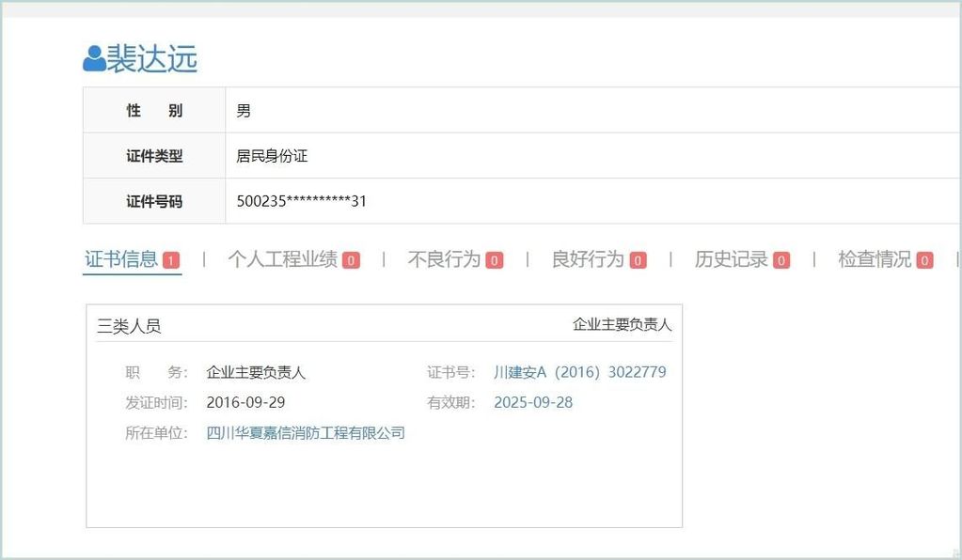Click the red count badge on 证书信息

tap(170, 260)
